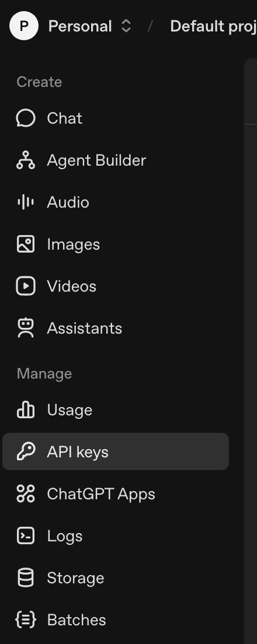The height and width of the screenshot is (644, 257).
Task: Click the P profile avatar
Action: pyautogui.click(x=24, y=26)
